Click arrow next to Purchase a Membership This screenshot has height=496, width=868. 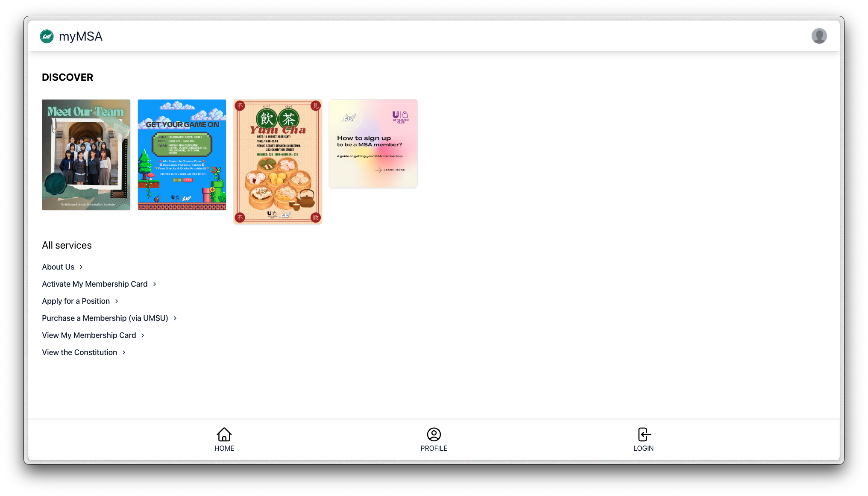(x=175, y=318)
